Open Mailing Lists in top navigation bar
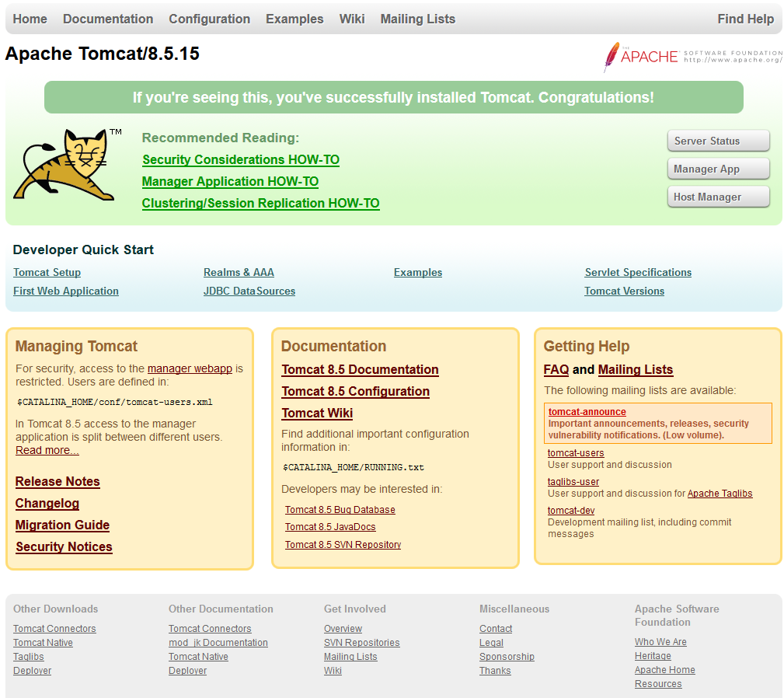Screen dimensions: 784x698 [418, 19]
